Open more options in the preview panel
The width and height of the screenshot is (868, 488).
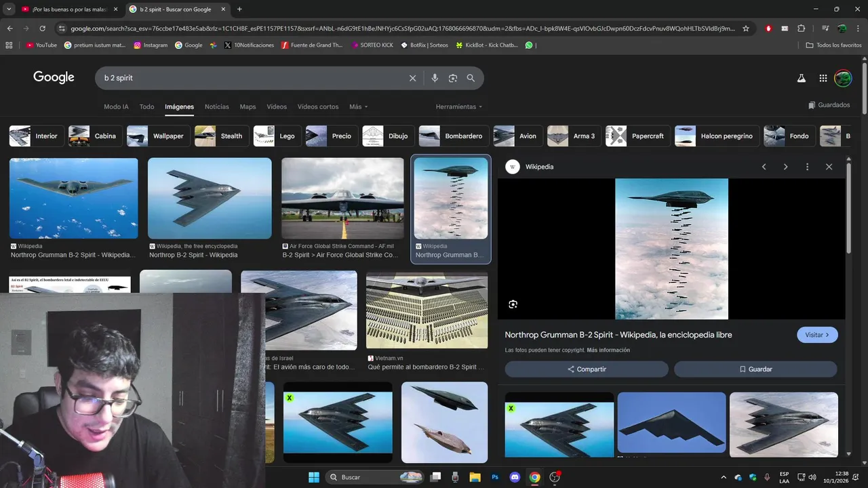[807, 167]
